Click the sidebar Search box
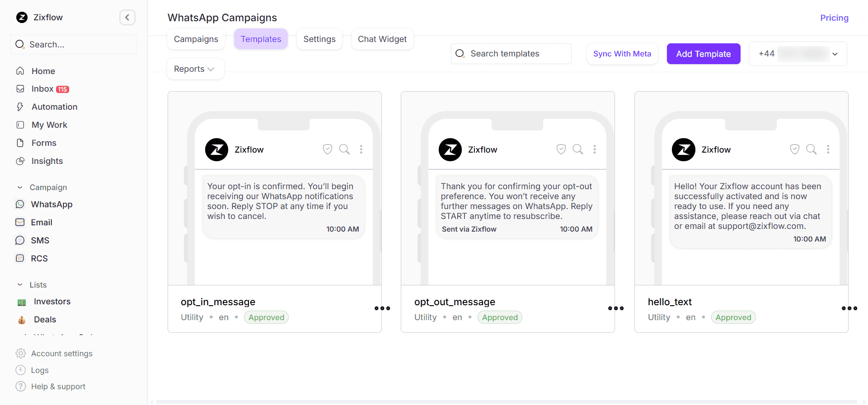Screen dimensions: 868x405 tap(74, 45)
